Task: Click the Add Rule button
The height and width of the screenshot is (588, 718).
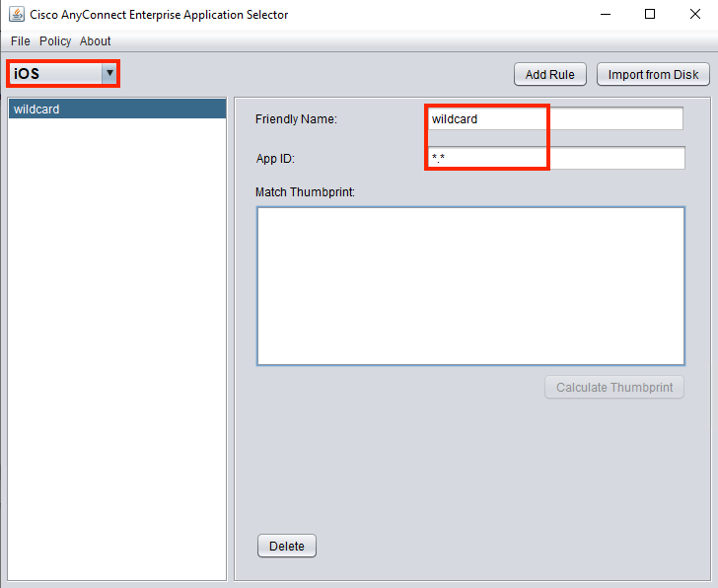Action: (x=550, y=74)
